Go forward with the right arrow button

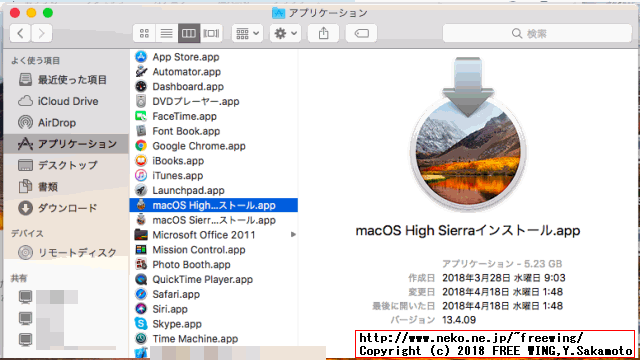(x=42, y=33)
